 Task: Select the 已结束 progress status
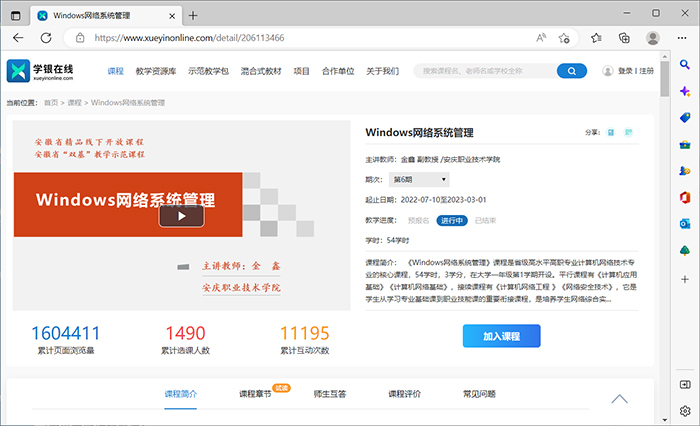coord(486,220)
